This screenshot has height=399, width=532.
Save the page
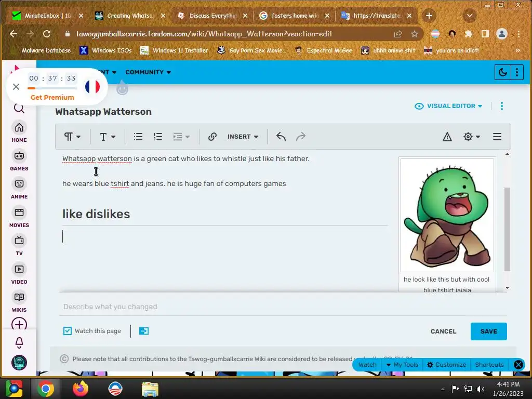(x=488, y=331)
